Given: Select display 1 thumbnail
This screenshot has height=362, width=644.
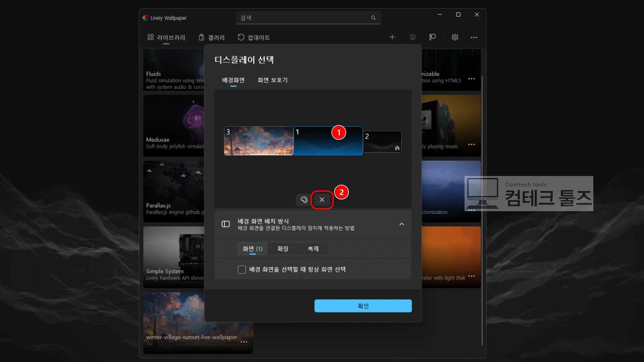Looking at the screenshot, I should [328, 141].
